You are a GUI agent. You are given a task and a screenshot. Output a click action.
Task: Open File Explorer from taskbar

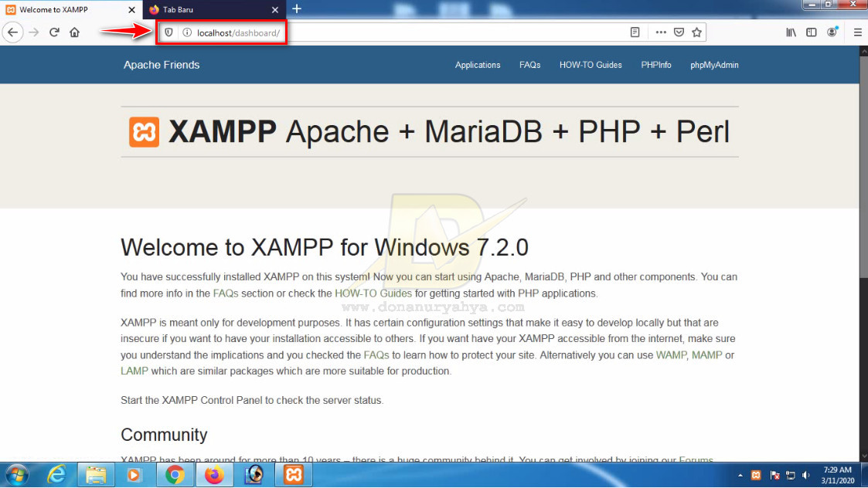coord(96,475)
